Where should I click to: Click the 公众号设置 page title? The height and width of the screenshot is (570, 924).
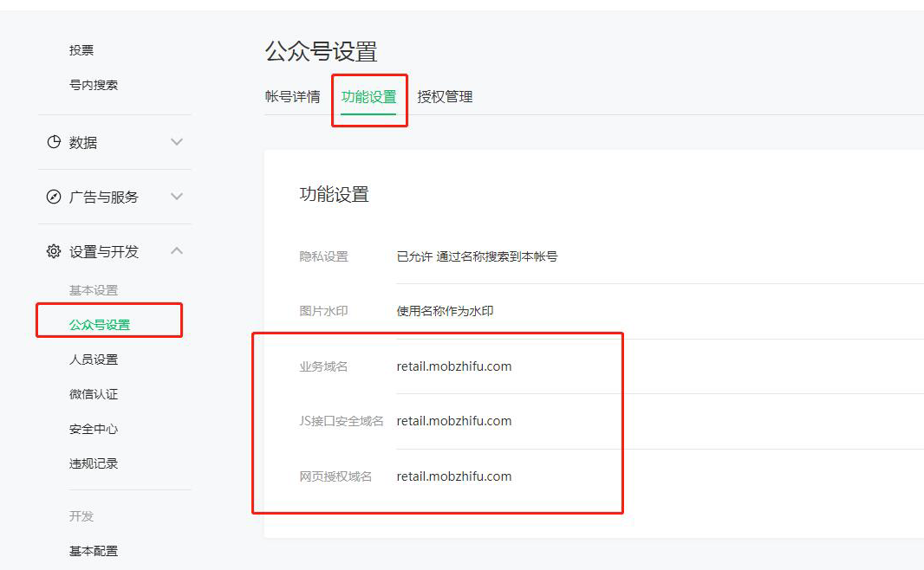point(322,52)
